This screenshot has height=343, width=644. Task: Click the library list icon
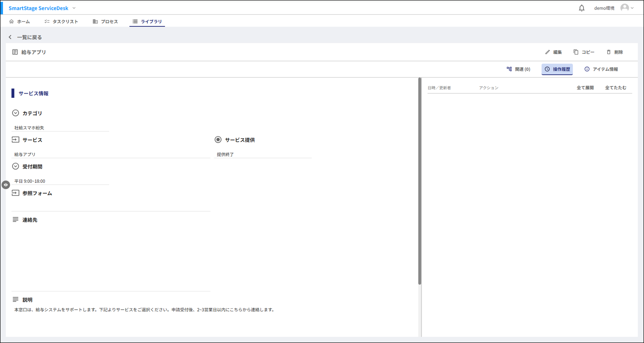coord(135,21)
